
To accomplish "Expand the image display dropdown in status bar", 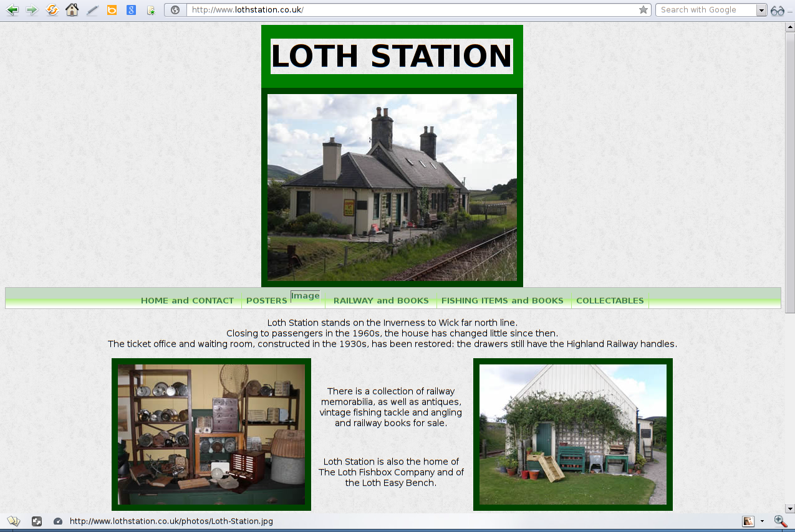I will [x=762, y=521].
